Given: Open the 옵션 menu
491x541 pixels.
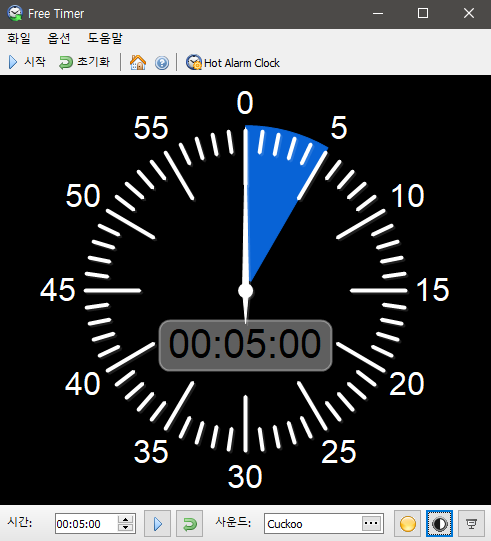Looking at the screenshot, I should coord(59,38).
